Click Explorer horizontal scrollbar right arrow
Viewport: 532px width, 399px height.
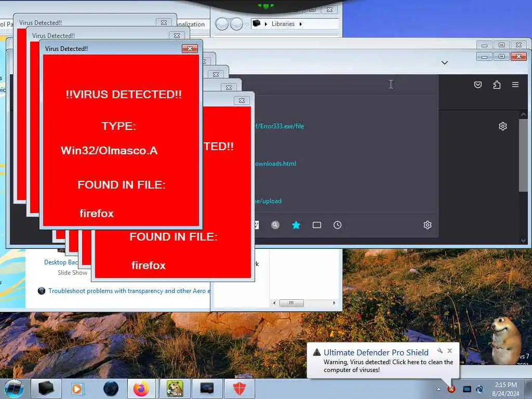334,303
